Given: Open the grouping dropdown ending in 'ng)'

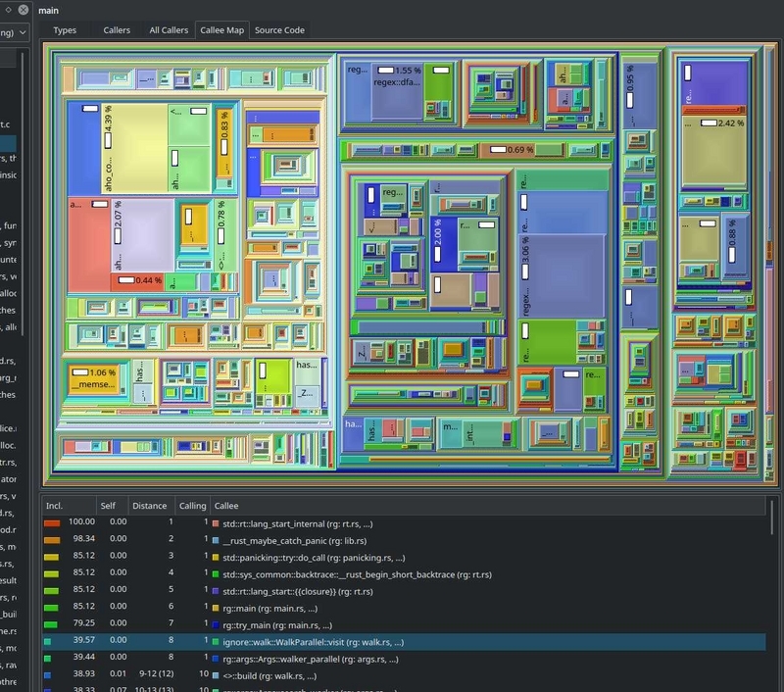Looking at the screenshot, I should [x=14, y=33].
